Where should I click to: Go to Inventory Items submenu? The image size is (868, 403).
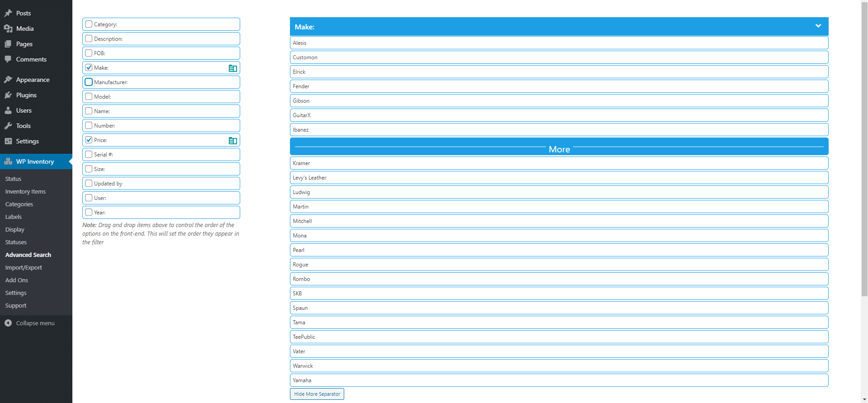pos(25,192)
